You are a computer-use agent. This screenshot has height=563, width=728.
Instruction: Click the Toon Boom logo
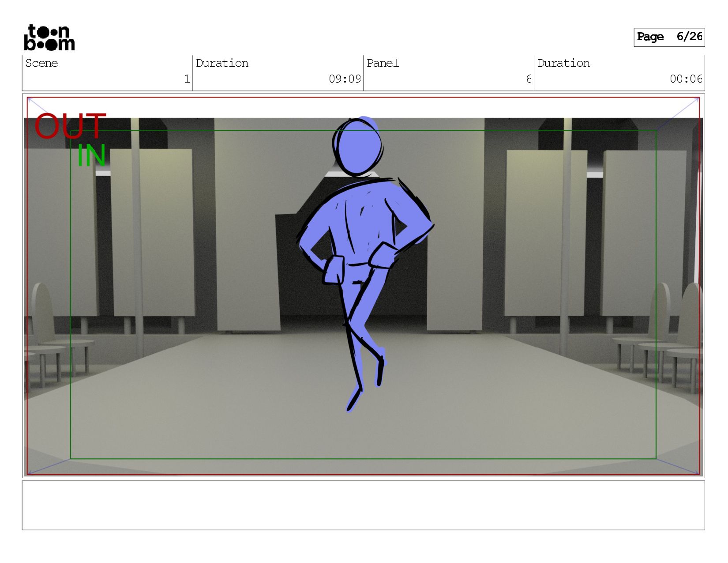tap(49, 38)
